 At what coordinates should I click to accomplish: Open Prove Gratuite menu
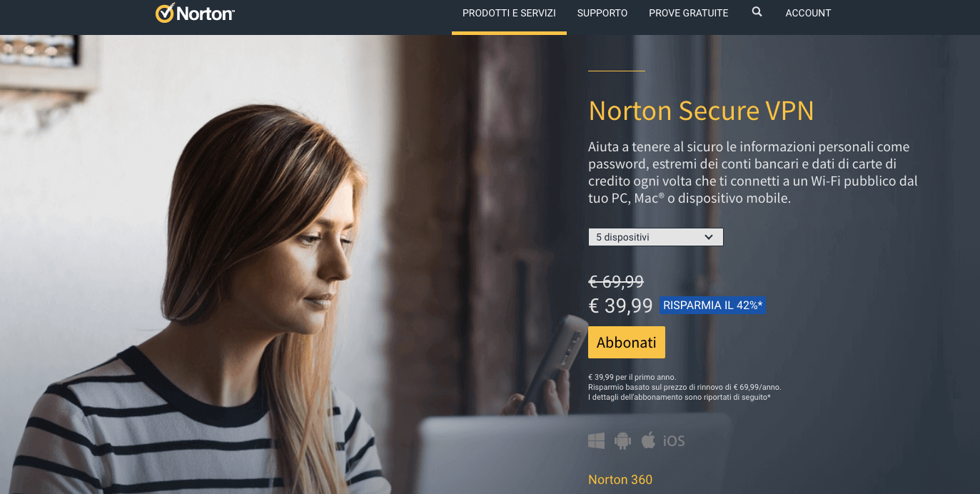point(689,13)
